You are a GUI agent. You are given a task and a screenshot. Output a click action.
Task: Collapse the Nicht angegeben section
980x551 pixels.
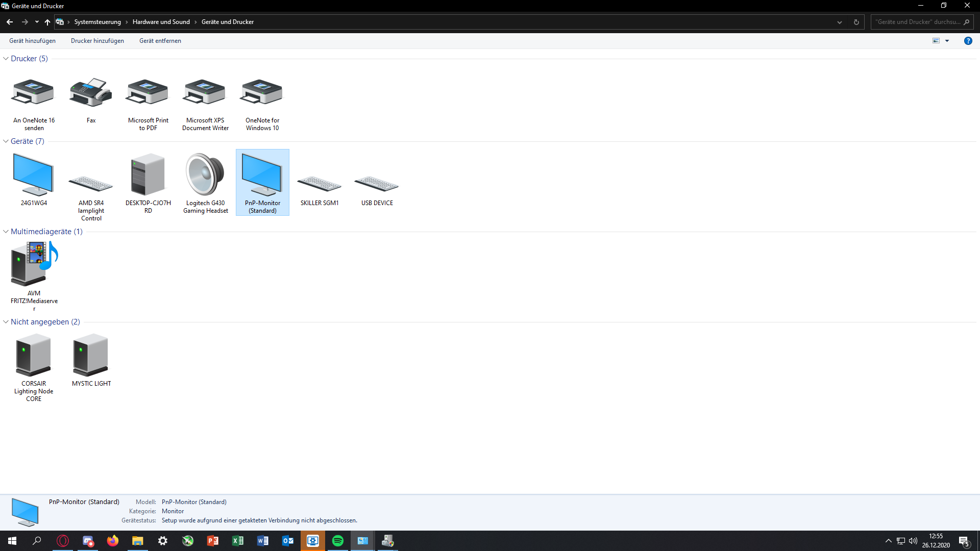click(6, 321)
